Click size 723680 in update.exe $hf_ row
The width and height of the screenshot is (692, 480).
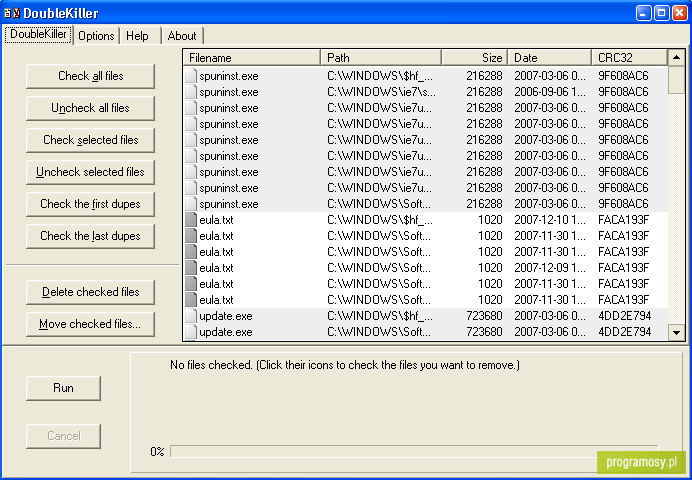pyautogui.click(x=484, y=316)
